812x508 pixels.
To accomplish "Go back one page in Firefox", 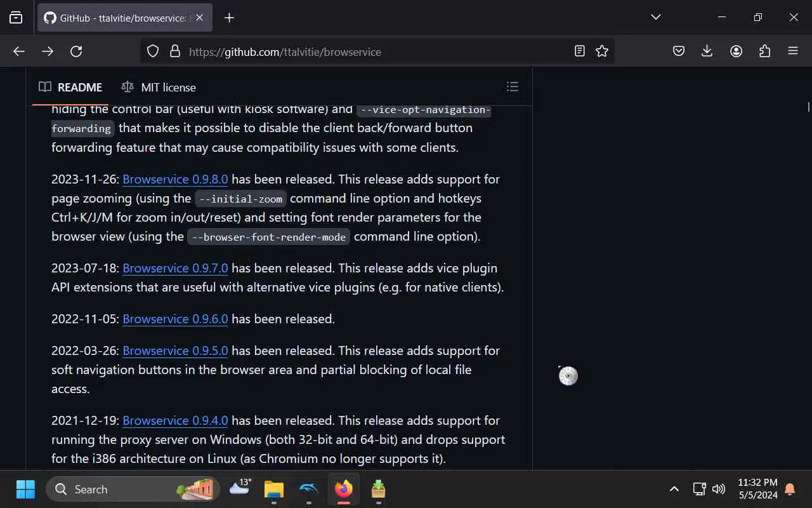I will (19, 51).
